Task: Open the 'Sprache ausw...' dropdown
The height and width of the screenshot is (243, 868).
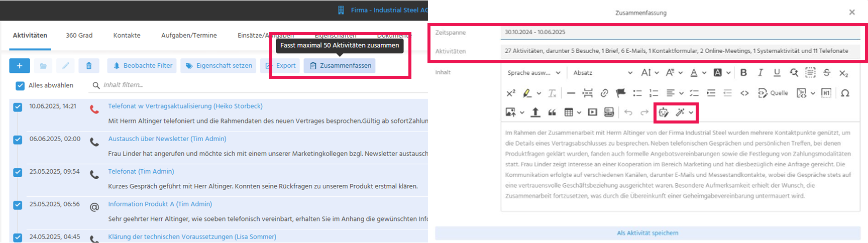Action: coord(533,73)
